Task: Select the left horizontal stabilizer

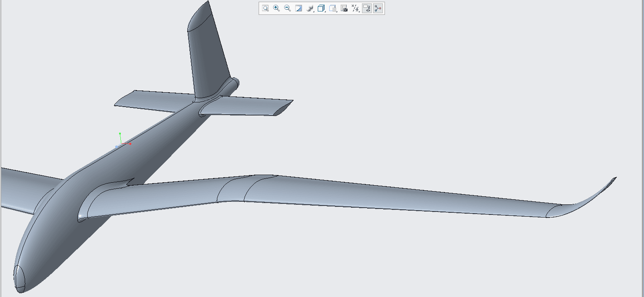Action: tap(149, 100)
